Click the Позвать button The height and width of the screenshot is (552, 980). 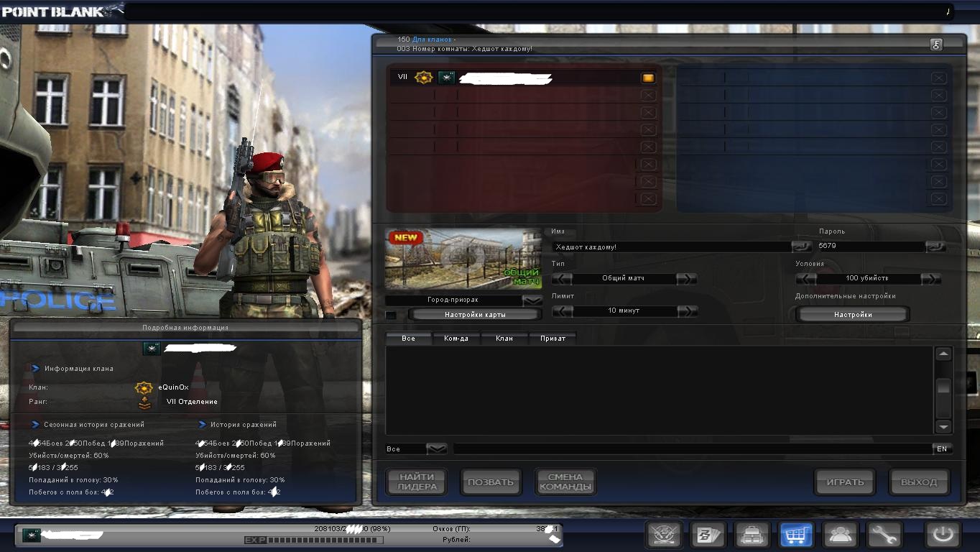[x=491, y=482]
